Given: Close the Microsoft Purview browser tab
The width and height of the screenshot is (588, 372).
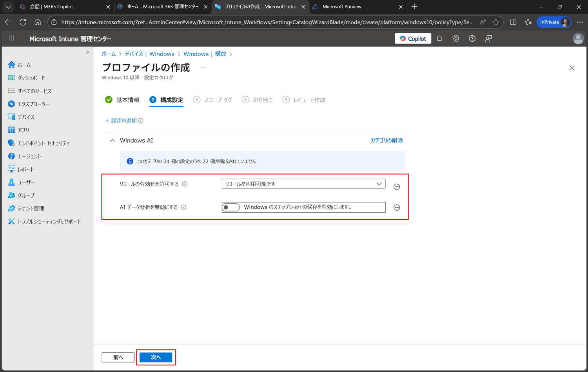Looking at the screenshot, I should coord(401,7).
